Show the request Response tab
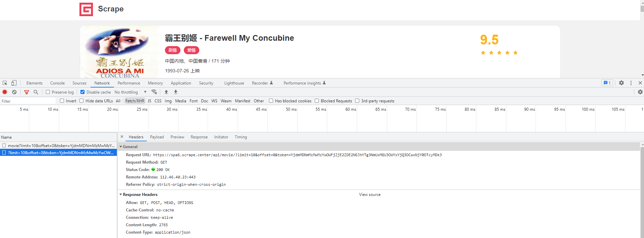Image resolution: width=644 pixels, height=238 pixels. 199,137
